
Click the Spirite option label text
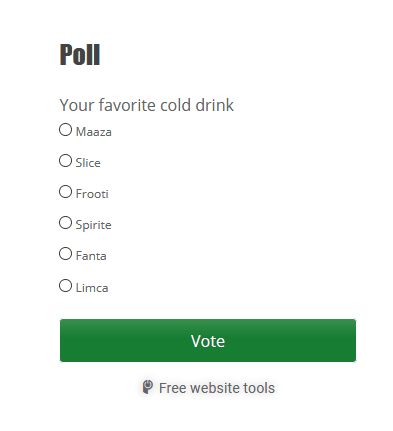tap(93, 225)
